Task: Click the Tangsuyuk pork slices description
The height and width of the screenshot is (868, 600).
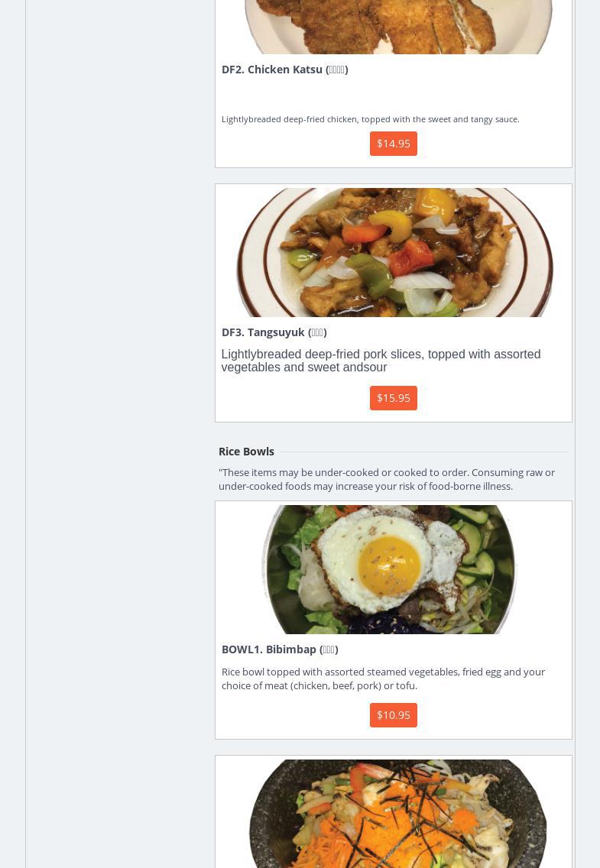Action: [x=381, y=361]
